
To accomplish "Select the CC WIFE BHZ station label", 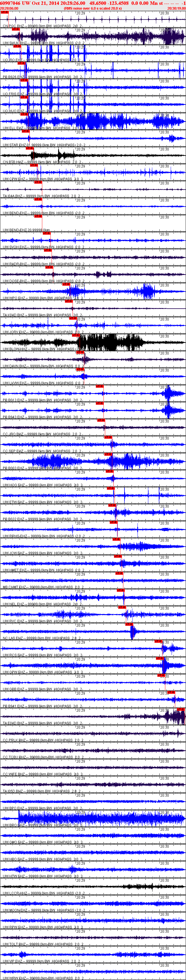I will coord(43,775).
